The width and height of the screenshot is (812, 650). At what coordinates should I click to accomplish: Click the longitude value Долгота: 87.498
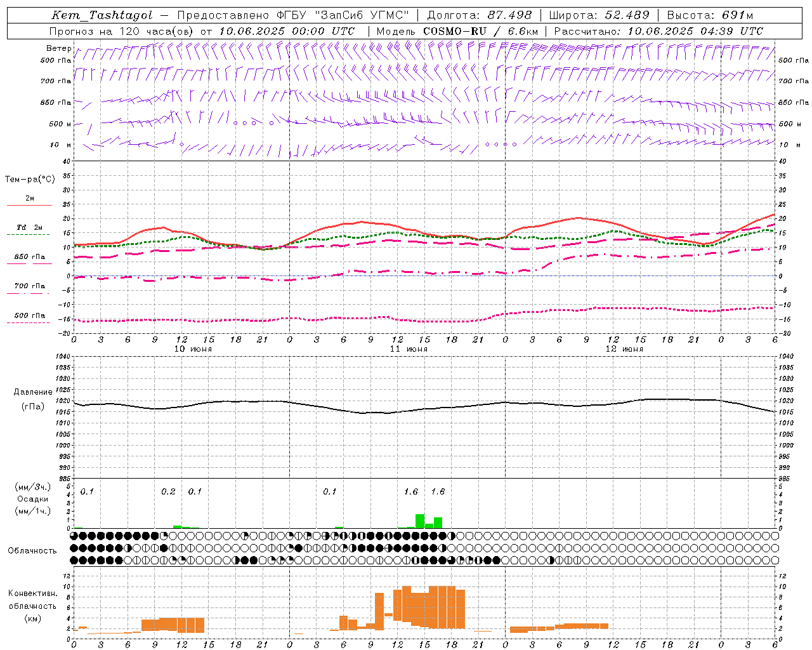[x=480, y=15]
